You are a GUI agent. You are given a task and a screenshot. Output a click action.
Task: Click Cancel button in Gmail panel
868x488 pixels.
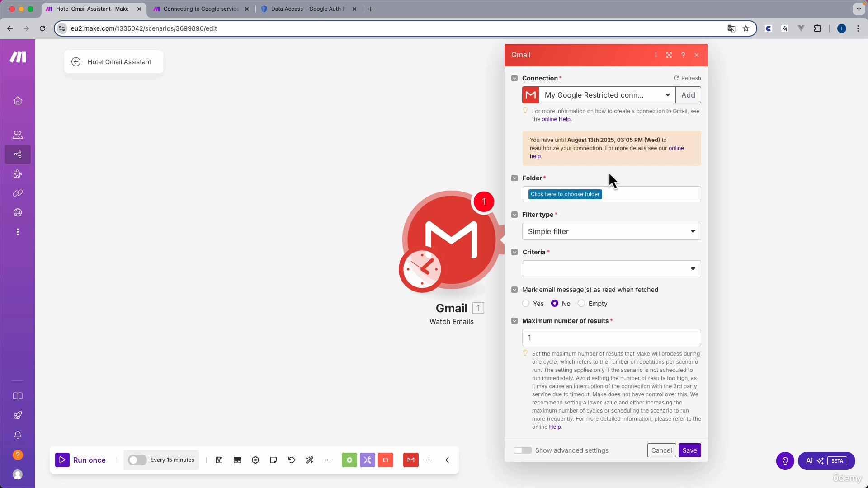point(661,450)
